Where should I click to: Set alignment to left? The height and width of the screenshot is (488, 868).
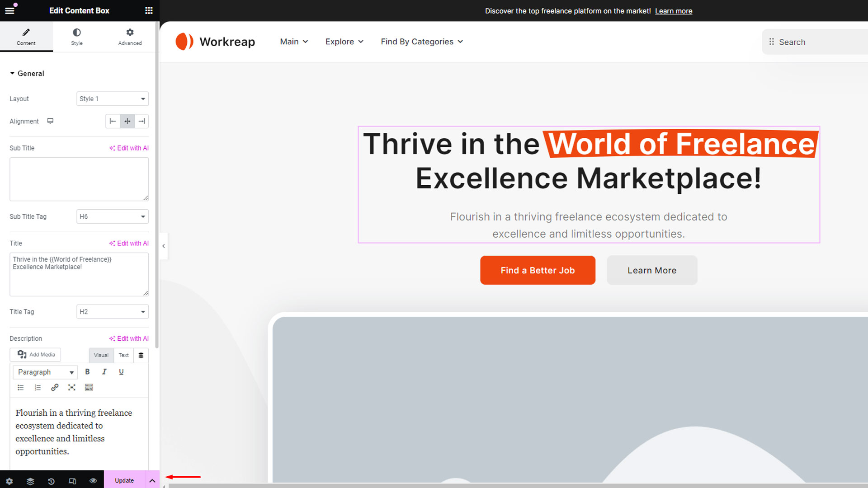coord(113,121)
